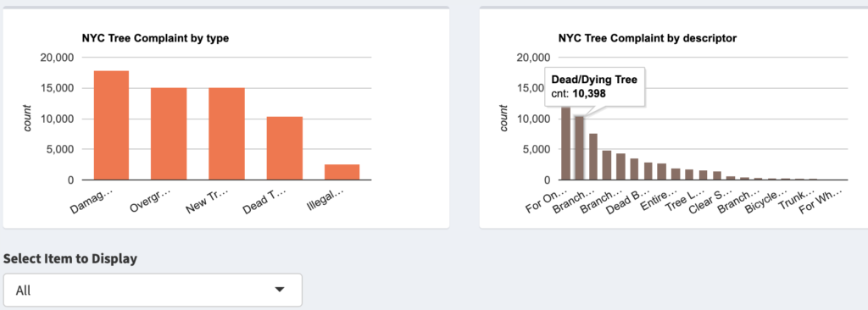Open the Select Item to Display dropdown
The width and height of the screenshot is (868, 310).
click(x=153, y=290)
